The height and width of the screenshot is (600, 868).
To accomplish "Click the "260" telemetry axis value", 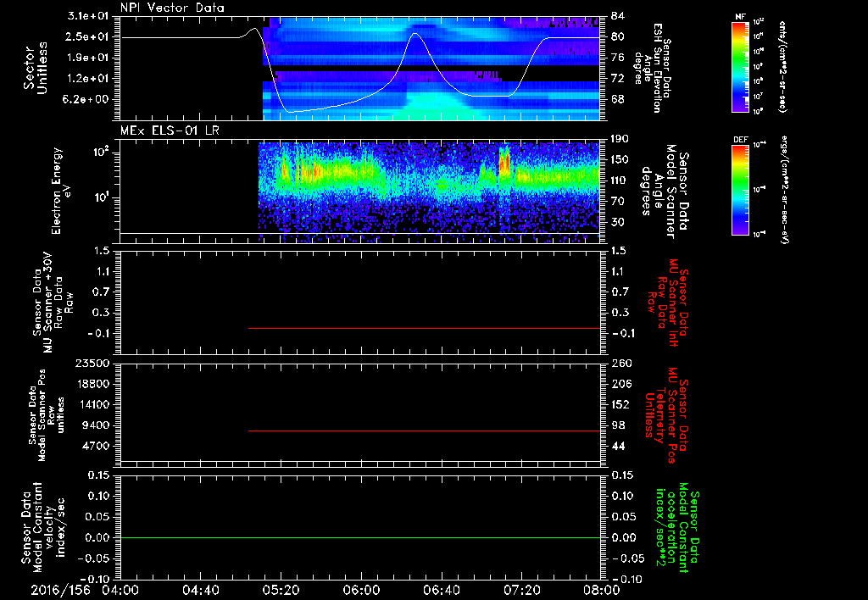I will click(621, 364).
